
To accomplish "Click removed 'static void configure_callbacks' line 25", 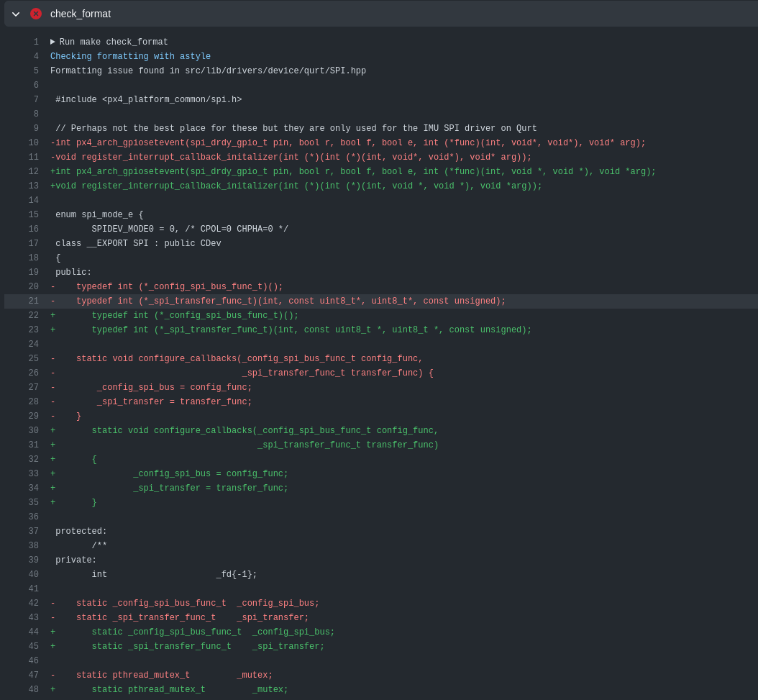I will point(237,358).
